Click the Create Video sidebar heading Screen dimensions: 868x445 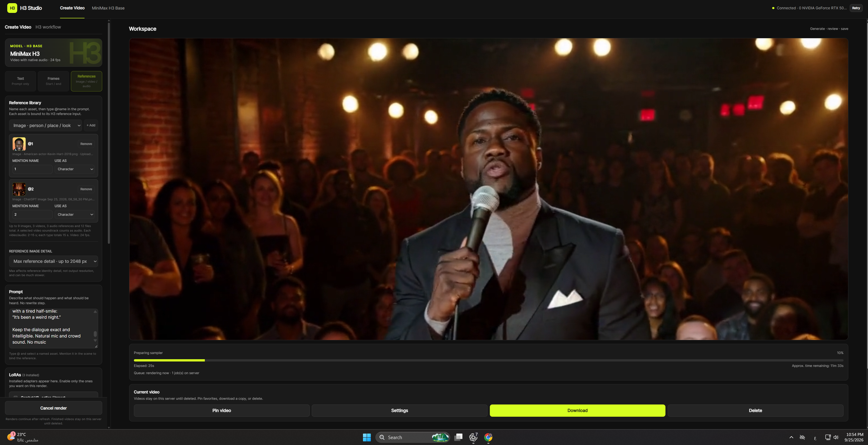[x=18, y=27]
